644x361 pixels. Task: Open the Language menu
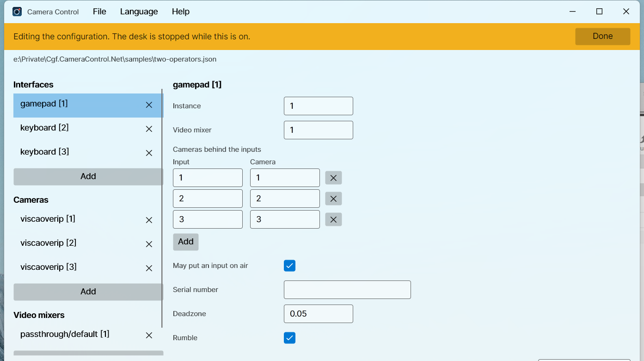pyautogui.click(x=139, y=12)
